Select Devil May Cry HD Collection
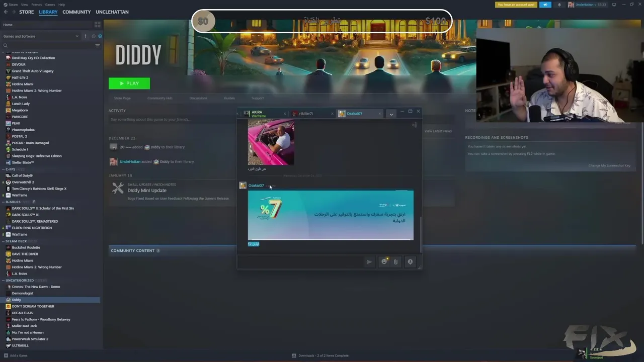 (33, 58)
